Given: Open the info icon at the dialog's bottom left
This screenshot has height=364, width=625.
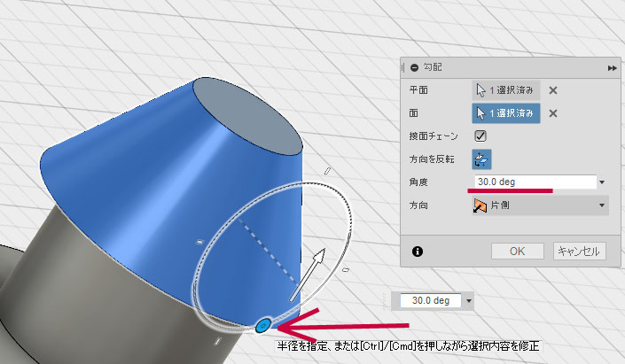Looking at the screenshot, I should pos(418,251).
